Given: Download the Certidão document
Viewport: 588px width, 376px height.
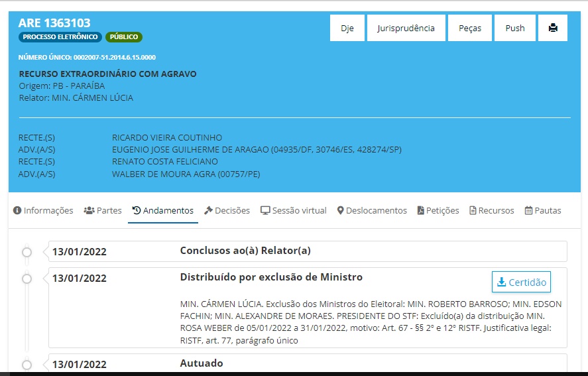Looking at the screenshot, I should [521, 282].
